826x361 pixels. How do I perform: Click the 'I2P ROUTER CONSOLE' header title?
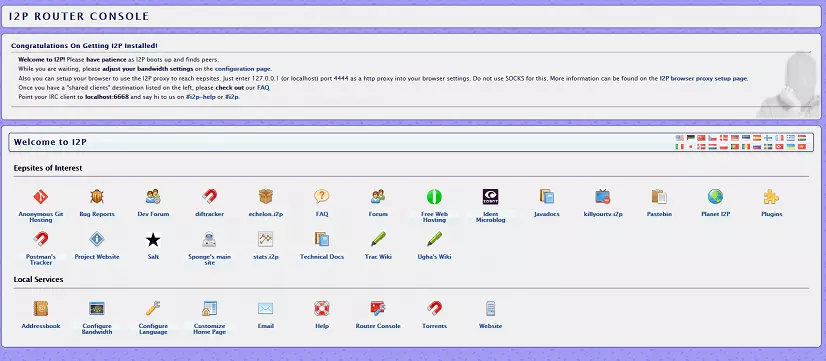point(79,16)
